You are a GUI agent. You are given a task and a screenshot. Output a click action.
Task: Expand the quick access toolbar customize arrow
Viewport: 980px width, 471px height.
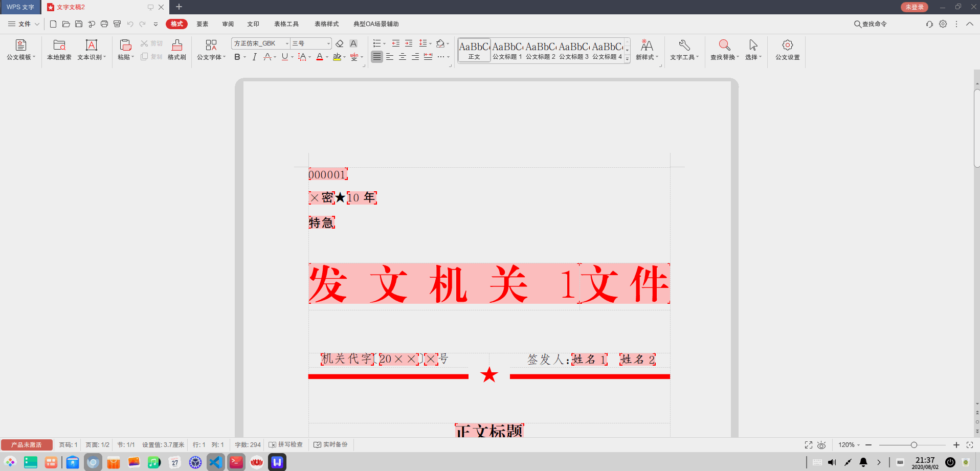point(155,24)
